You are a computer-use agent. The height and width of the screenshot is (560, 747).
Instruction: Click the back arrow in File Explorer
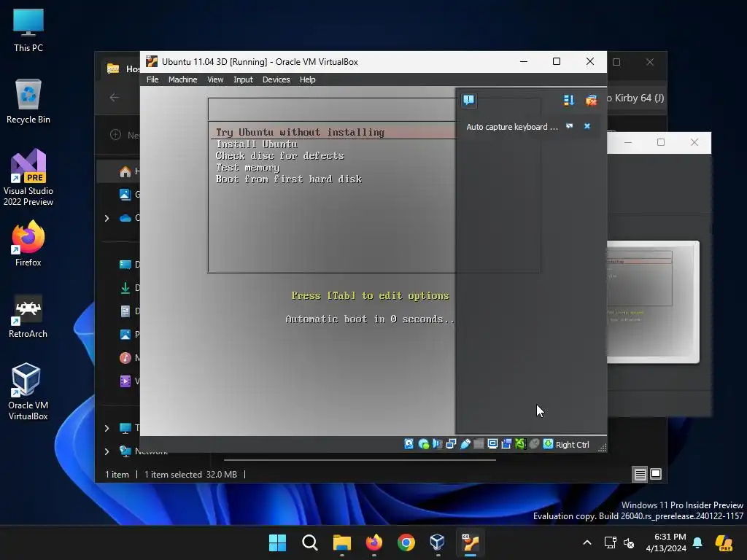click(x=115, y=97)
